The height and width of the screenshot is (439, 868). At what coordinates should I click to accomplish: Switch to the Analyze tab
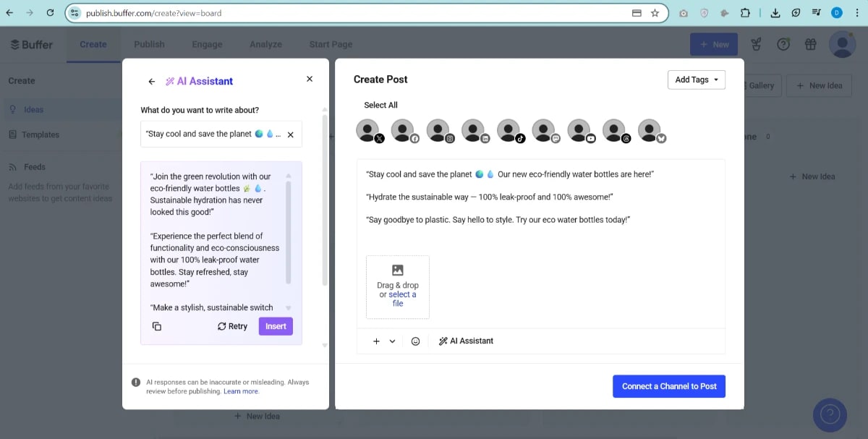coord(265,44)
